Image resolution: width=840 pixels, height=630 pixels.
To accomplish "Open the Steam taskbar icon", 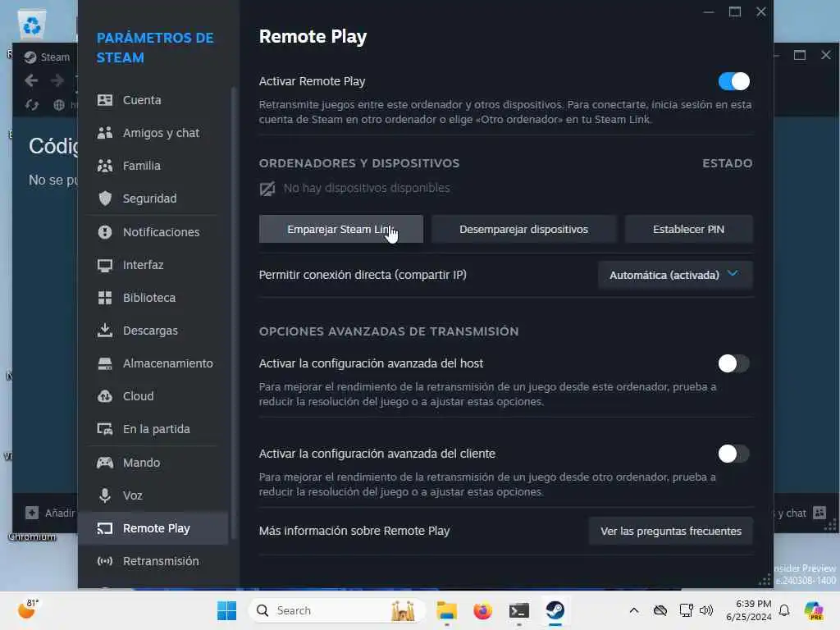I will (555, 610).
